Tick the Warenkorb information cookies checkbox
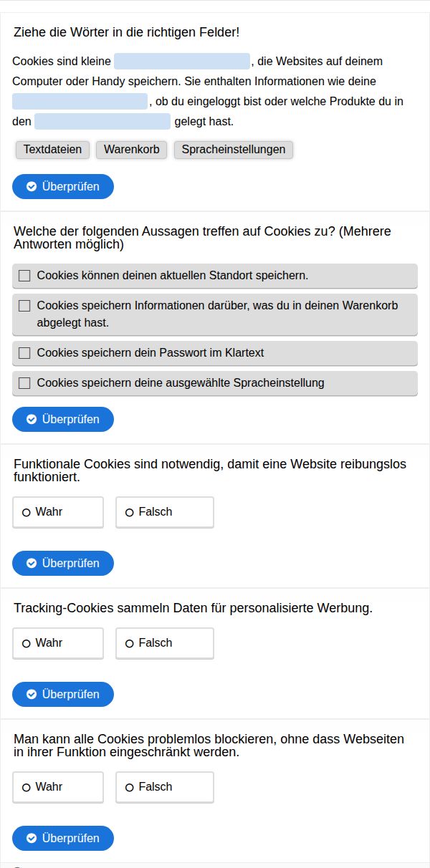Screen dimensions: 430x868 tap(24, 306)
